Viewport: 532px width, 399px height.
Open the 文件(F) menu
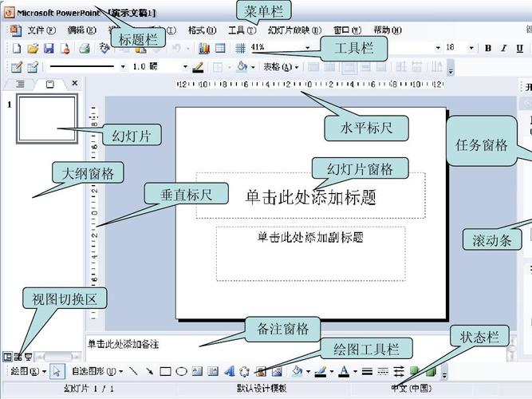(x=41, y=30)
